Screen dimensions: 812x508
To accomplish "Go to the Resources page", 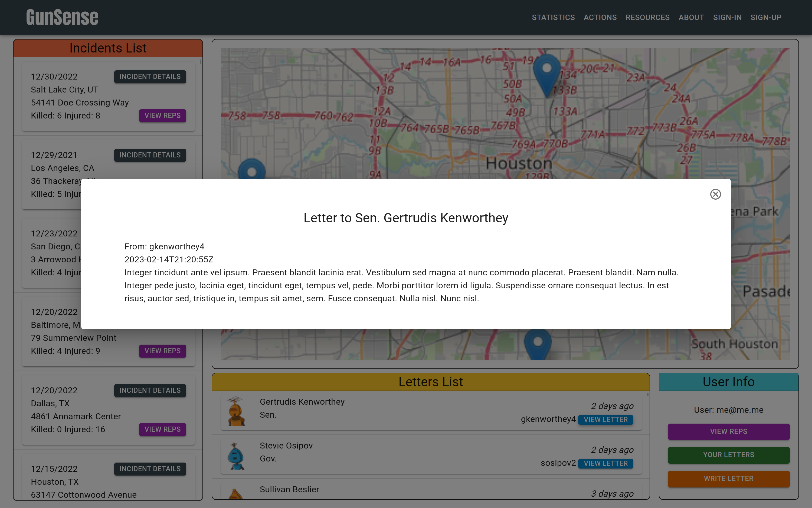I will [x=647, y=18].
